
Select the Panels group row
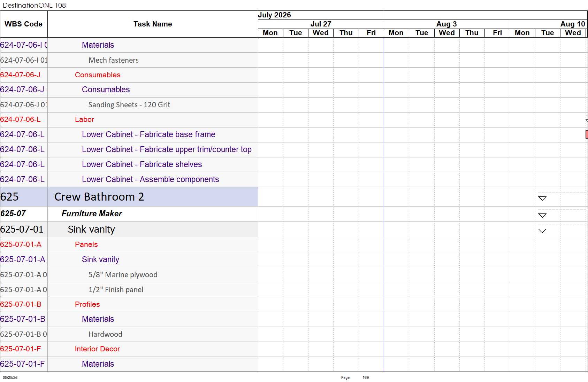(x=129, y=244)
